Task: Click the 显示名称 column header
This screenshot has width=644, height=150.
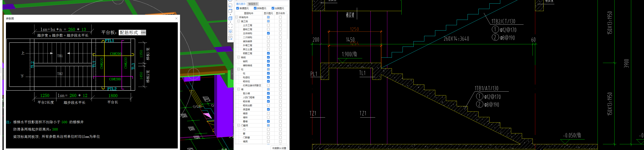Action: [280, 13]
